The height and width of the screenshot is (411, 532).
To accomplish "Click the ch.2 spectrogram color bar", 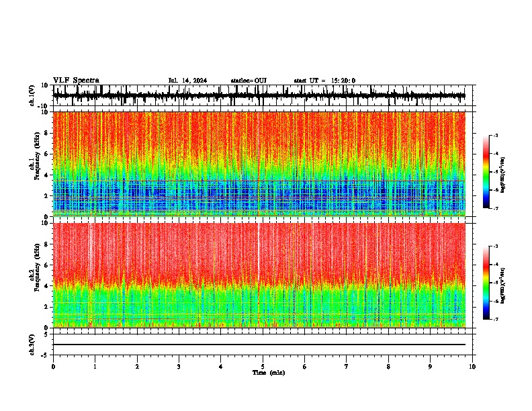I will (486, 283).
